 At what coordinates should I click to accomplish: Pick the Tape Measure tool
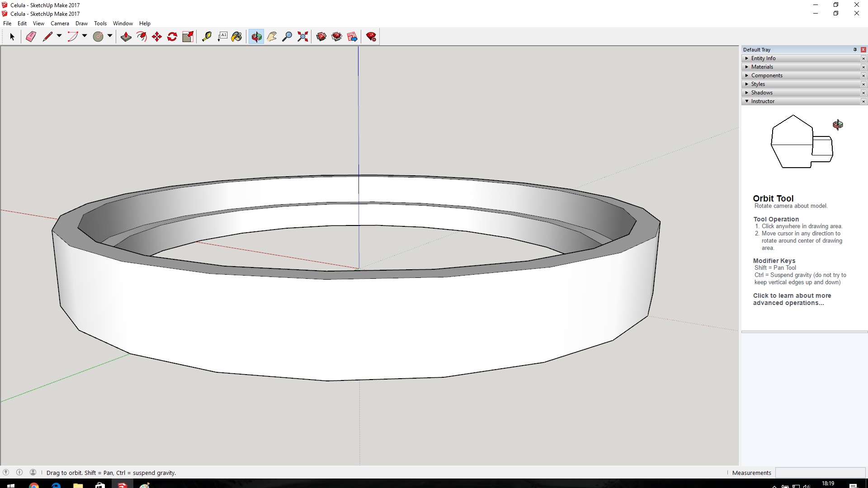pyautogui.click(x=207, y=37)
